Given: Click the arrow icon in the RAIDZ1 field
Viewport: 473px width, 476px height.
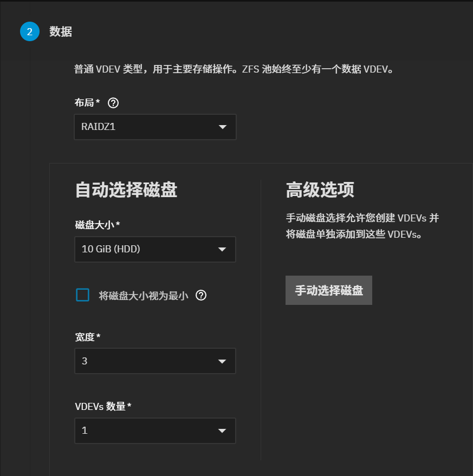Looking at the screenshot, I should 222,127.
